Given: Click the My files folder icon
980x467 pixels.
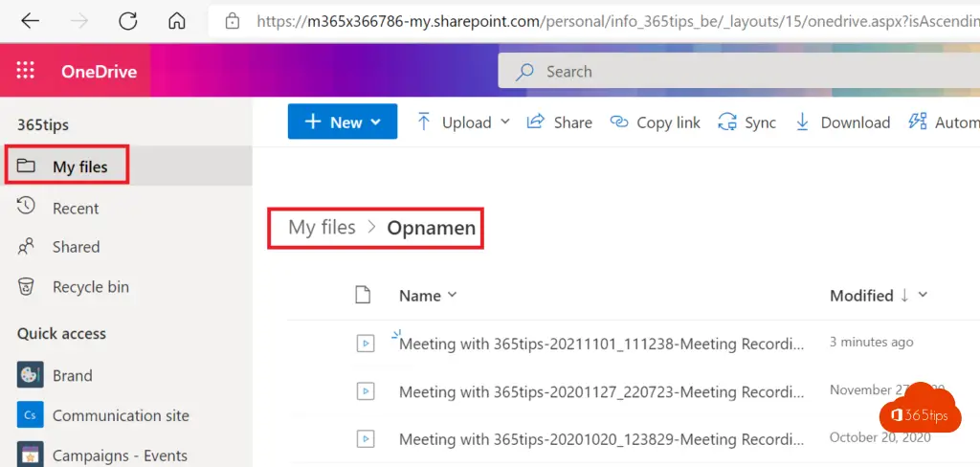Looking at the screenshot, I should (26, 166).
